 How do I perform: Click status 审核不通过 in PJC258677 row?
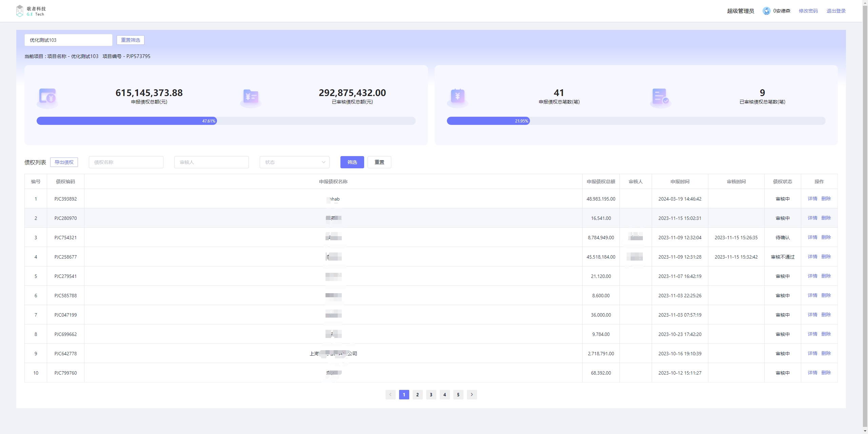click(783, 257)
